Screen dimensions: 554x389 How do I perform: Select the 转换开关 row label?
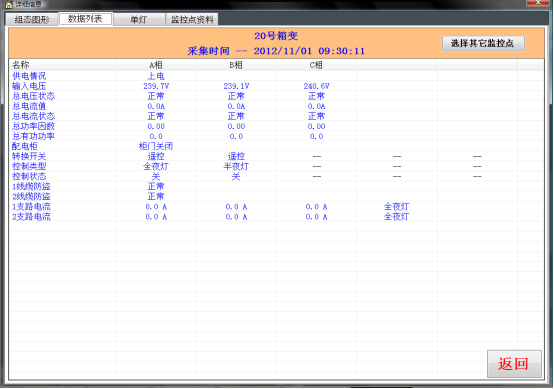click(29, 156)
